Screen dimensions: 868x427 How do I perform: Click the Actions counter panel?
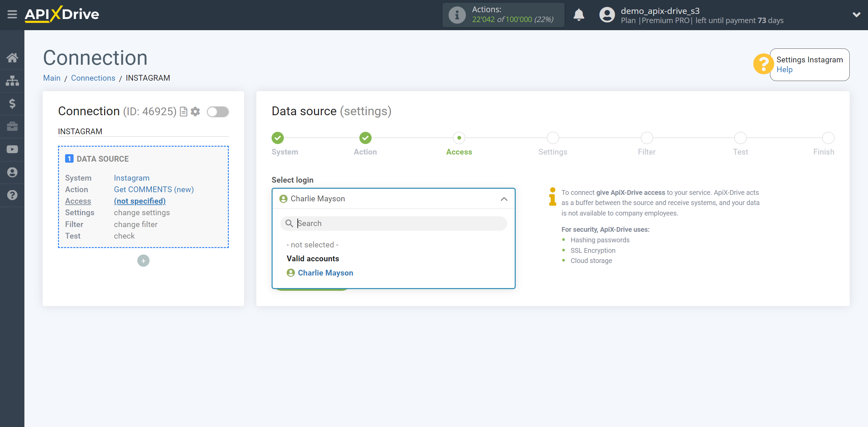(x=503, y=15)
